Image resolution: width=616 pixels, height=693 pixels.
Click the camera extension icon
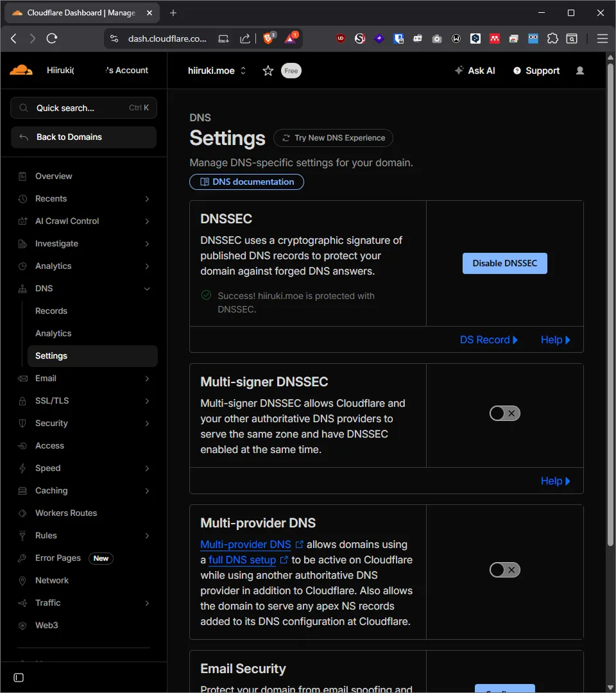click(x=436, y=39)
